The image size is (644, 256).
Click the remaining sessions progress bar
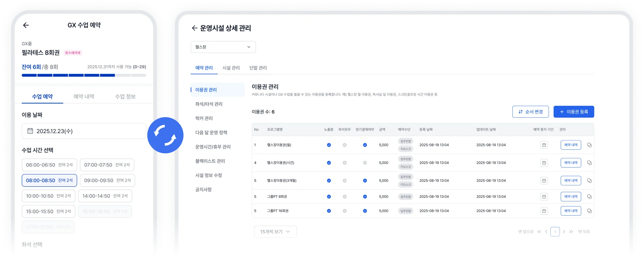click(84, 75)
